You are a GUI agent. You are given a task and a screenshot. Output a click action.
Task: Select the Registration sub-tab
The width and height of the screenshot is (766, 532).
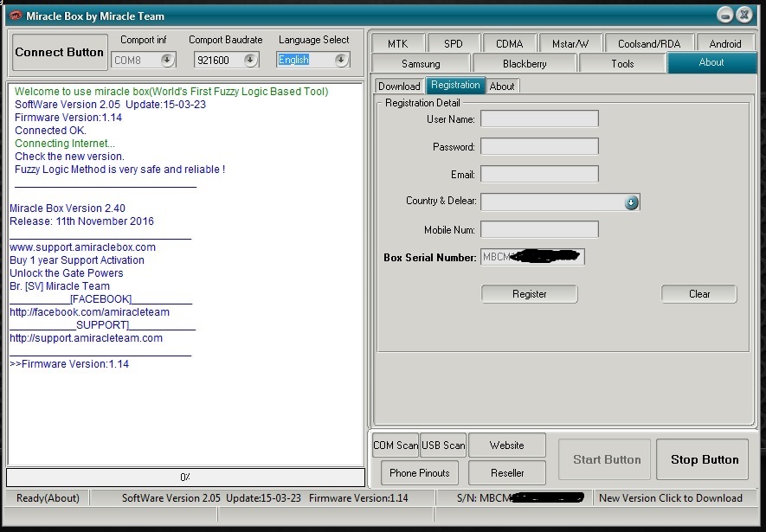(x=455, y=85)
